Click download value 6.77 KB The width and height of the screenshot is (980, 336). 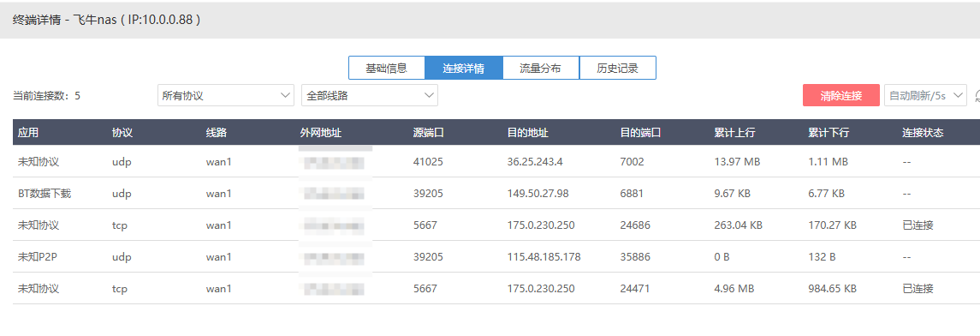(826, 194)
